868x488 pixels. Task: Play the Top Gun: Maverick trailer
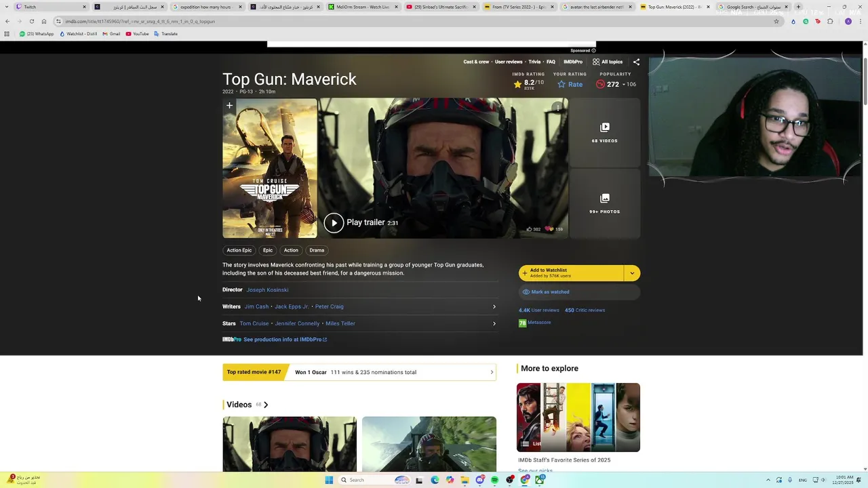(334, 222)
